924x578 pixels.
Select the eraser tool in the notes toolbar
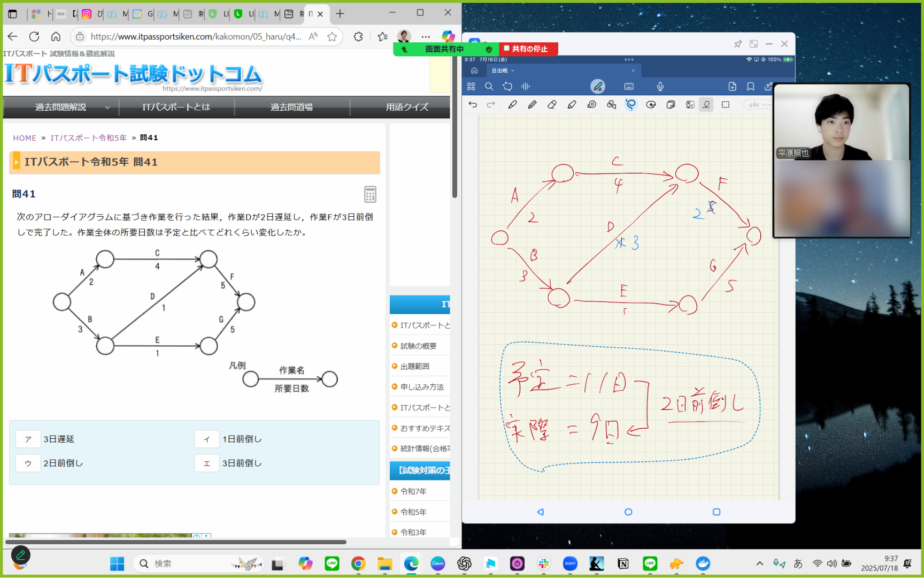point(552,104)
